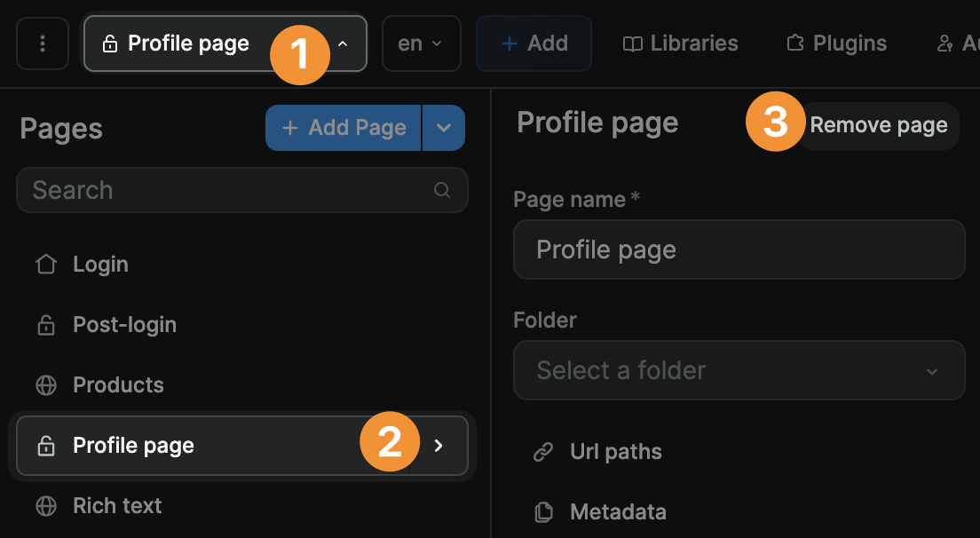This screenshot has width=980, height=538.
Task: Expand the Add Page split-button arrow
Action: pyautogui.click(x=443, y=127)
